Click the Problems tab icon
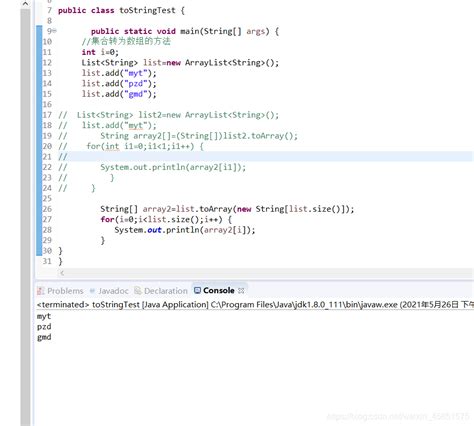 click(41, 291)
